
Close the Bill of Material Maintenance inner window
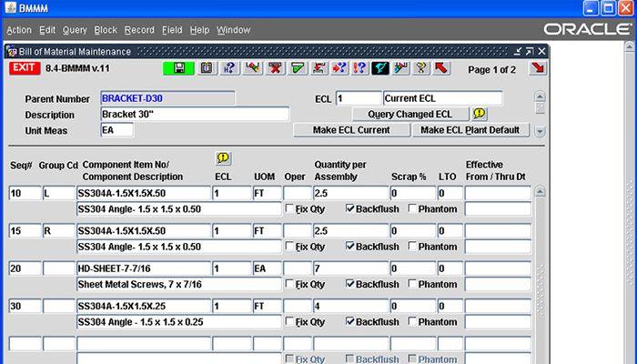click(541, 51)
